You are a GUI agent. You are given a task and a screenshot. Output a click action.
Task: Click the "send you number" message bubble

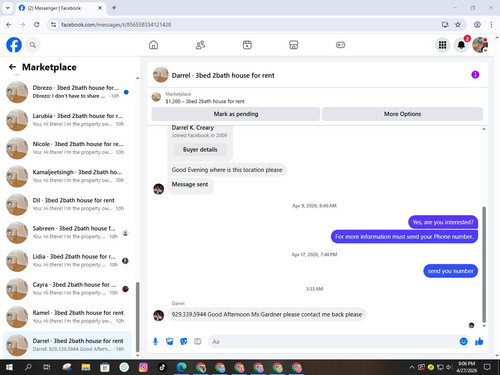(450, 271)
